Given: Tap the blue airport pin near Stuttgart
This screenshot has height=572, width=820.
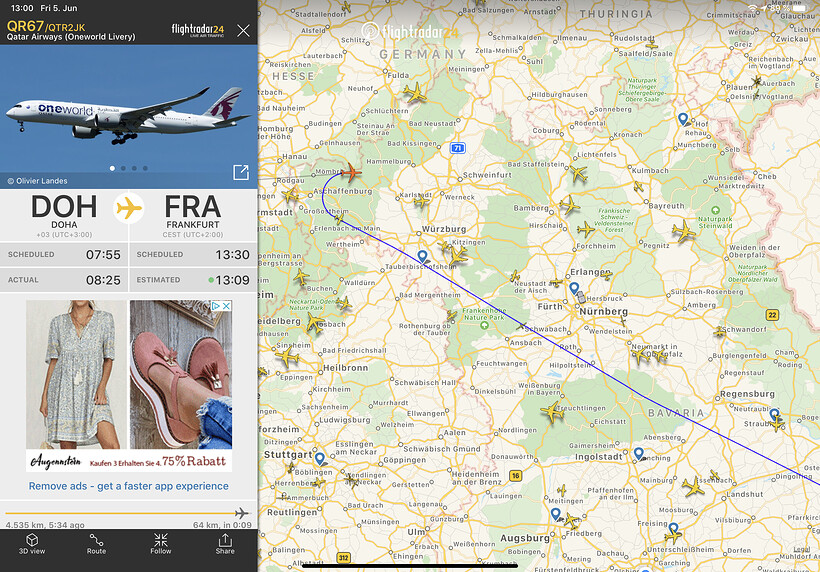Looking at the screenshot, I should coord(320,459).
